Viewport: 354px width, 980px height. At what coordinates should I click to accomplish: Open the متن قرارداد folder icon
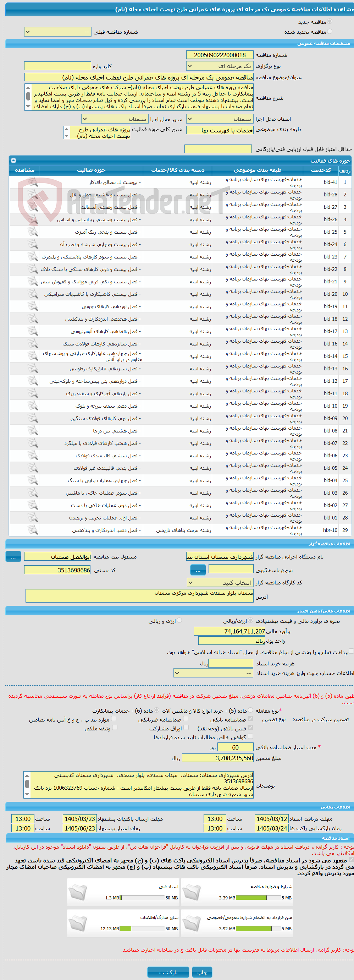click(x=192, y=923)
